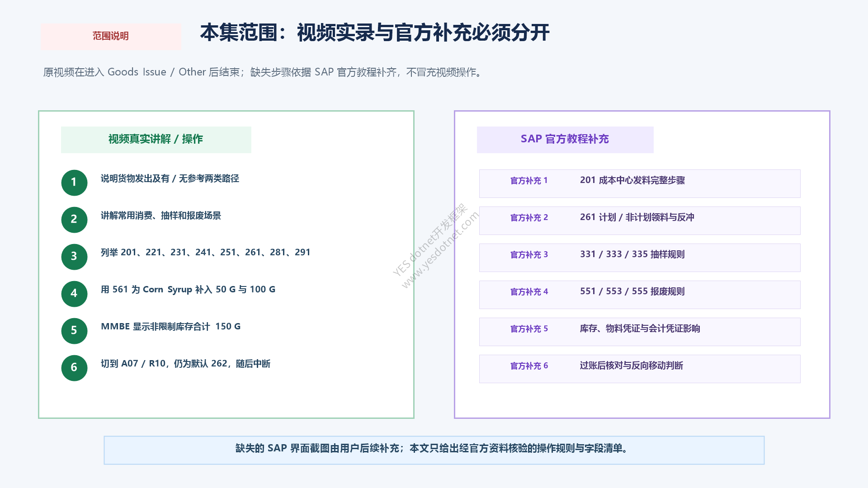Click text 用 561 为 Corn Syrup 补入

click(x=188, y=290)
